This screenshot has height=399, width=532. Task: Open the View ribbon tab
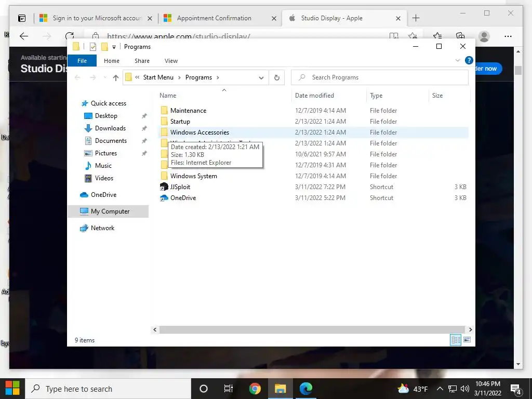click(x=171, y=61)
